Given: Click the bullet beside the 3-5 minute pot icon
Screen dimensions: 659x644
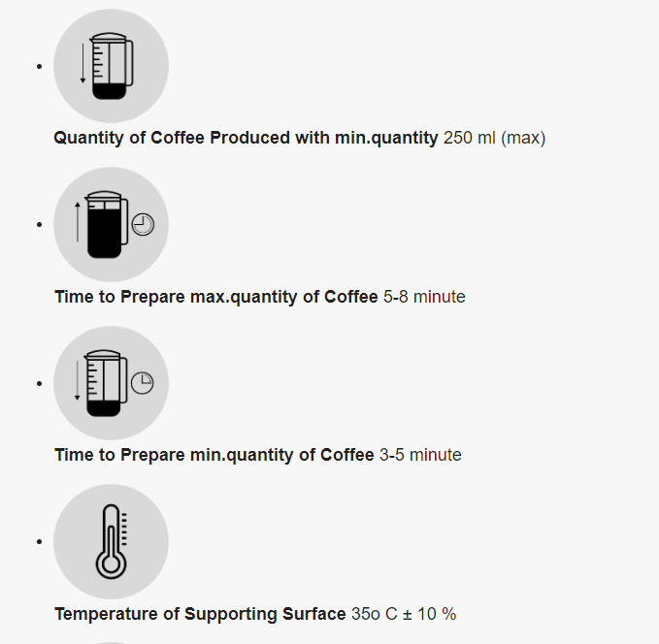Looking at the screenshot, I should point(39,383).
